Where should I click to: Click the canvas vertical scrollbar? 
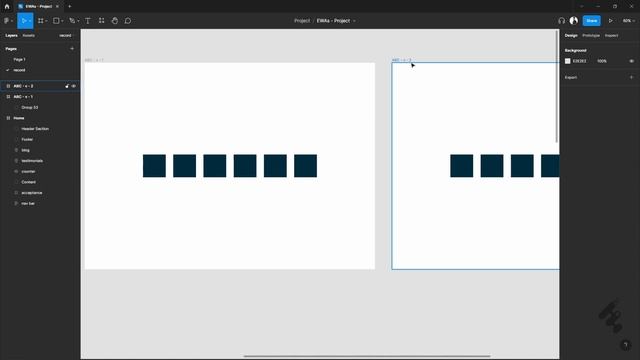point(557,87)
